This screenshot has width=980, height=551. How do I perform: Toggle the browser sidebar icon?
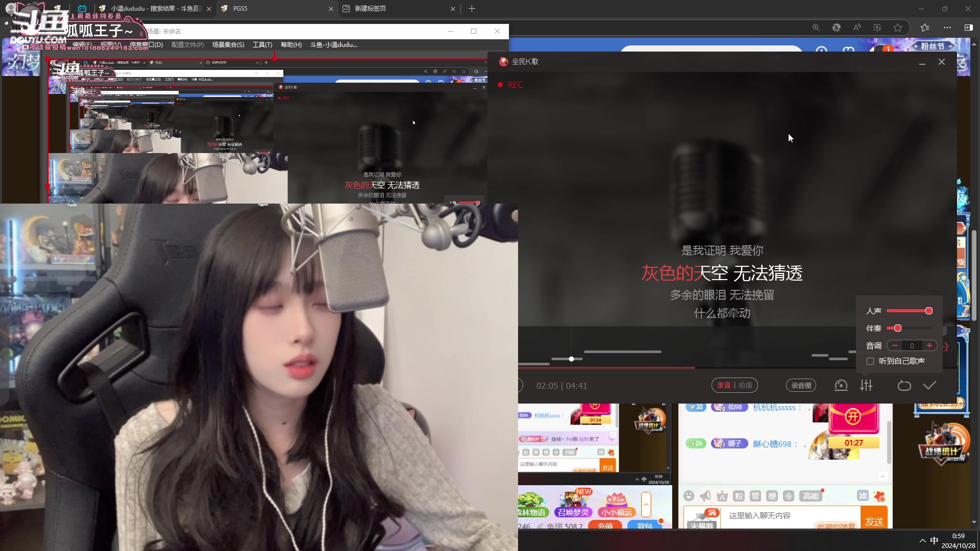click(968, 28)
